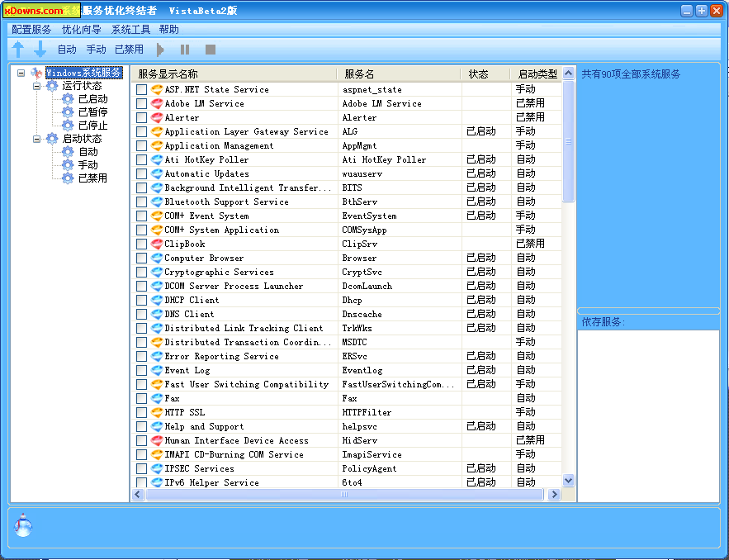Click the start service play icon
The width and height of the screenshot is (729, 560).
point(160,50)
